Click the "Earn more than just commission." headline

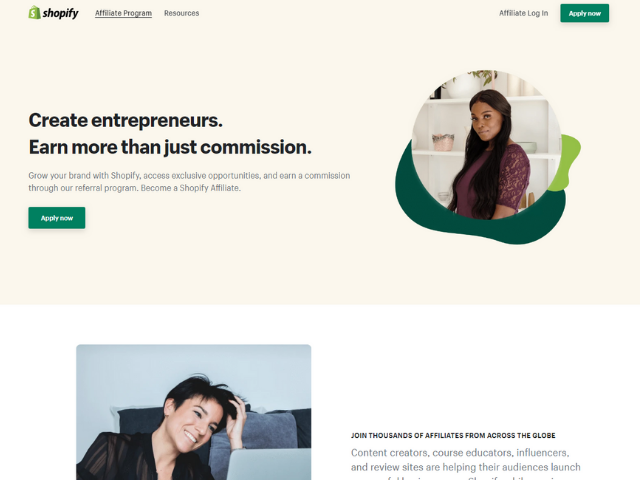(170, 147)
